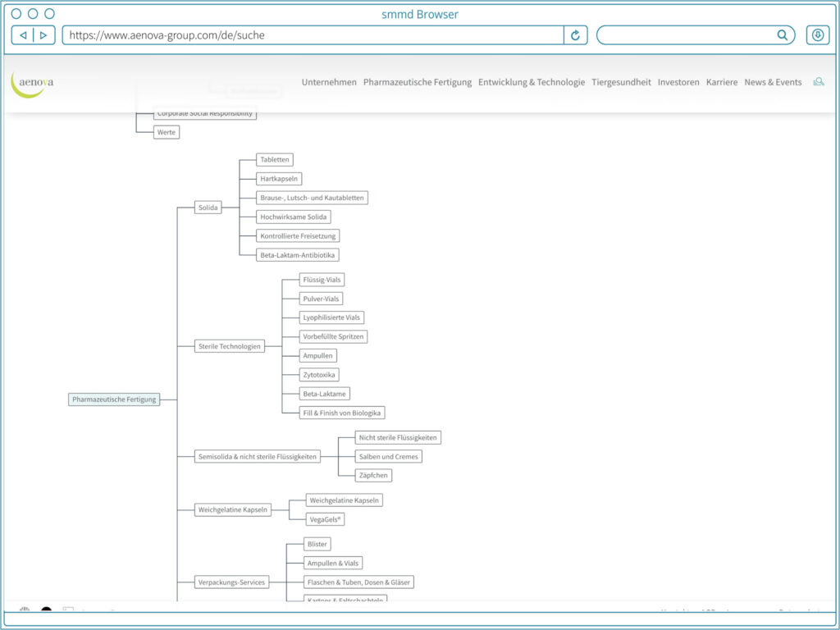The width and height of the screenshot is (840, 630).
Task: Open the News & Events menu
Action: coord(773,82)
